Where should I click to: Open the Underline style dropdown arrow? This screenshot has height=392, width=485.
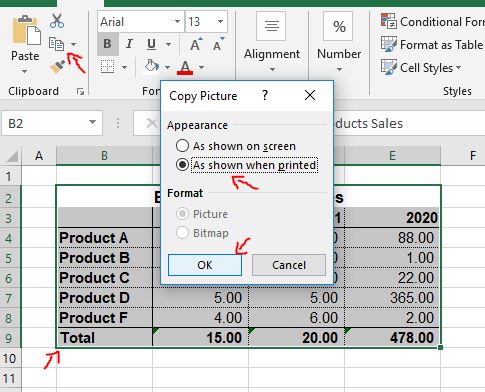169,44
